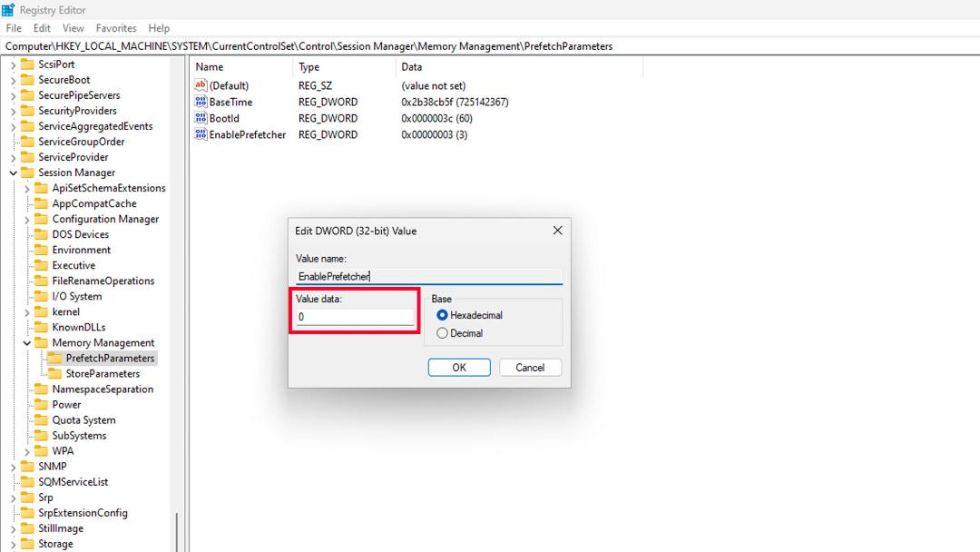Open the Favorites menu
This screenshot has width=980, height=552.
click(116, 28)
